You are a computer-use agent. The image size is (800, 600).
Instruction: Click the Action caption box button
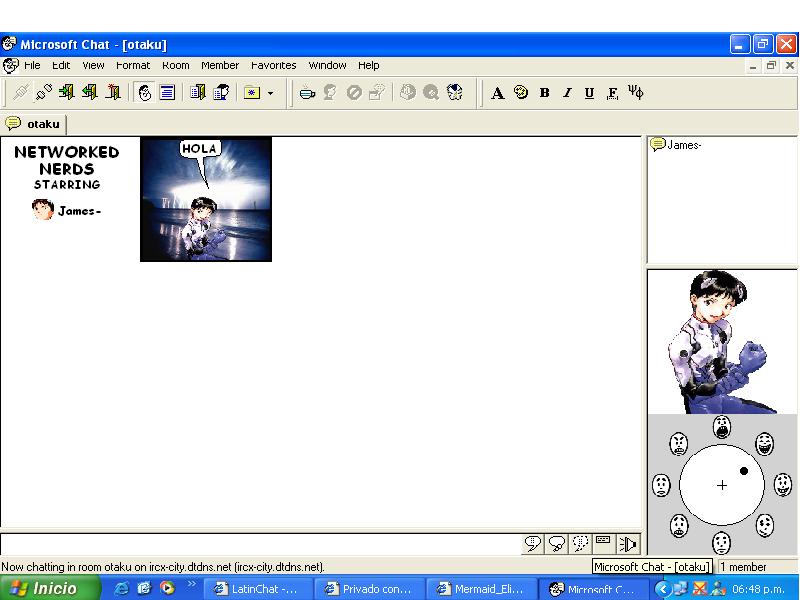click(x=603, y=544)
